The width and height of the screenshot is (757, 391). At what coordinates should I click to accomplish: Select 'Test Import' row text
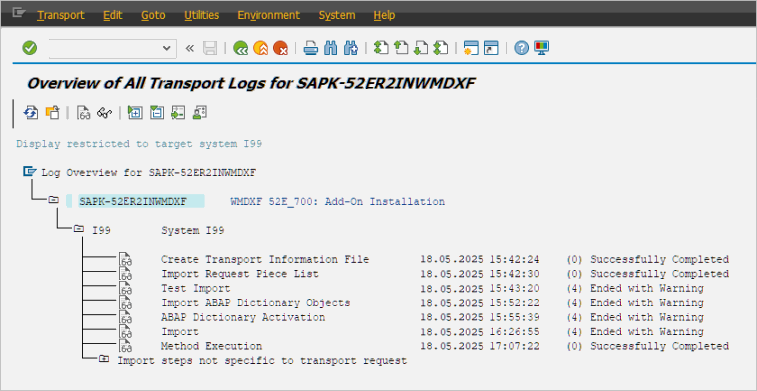click(x=196, y=289)
